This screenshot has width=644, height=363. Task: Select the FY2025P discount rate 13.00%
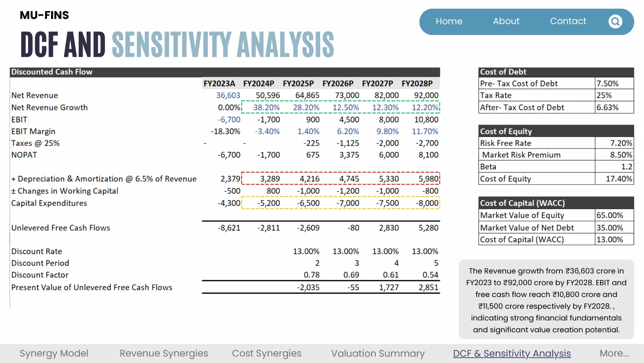[306, 251]
